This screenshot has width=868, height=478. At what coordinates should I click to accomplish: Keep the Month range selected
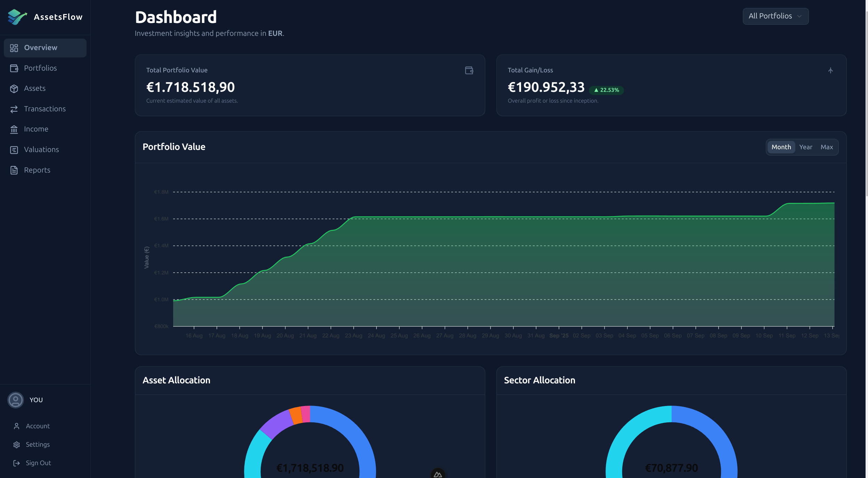point(781,147)
